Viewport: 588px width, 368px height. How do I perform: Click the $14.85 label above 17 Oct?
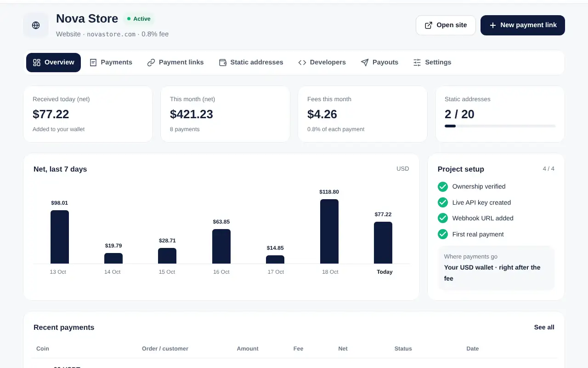tap(275, 248)
